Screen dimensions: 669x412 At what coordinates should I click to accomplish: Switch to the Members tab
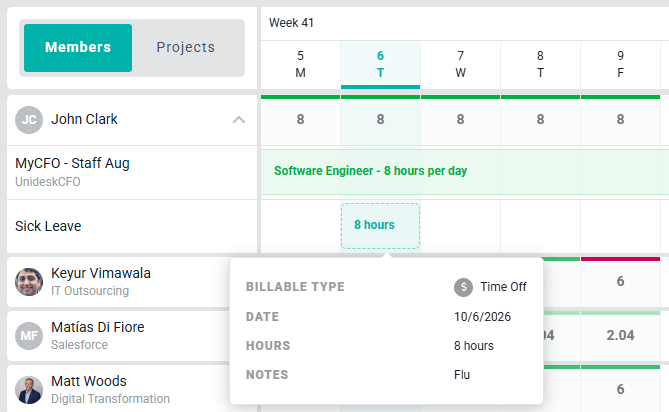point(78,47)
